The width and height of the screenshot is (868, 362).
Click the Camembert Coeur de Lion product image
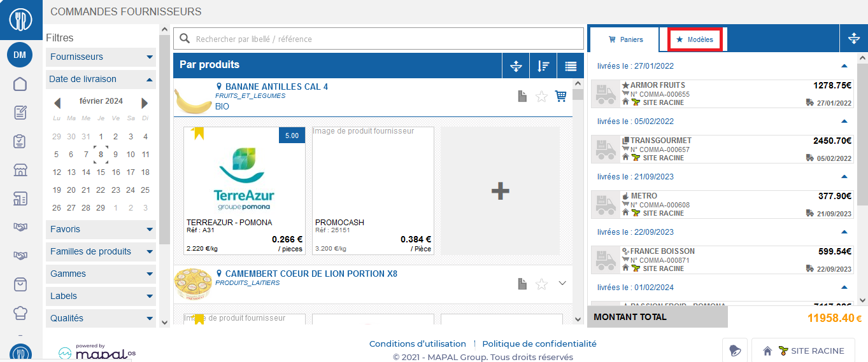194,286
